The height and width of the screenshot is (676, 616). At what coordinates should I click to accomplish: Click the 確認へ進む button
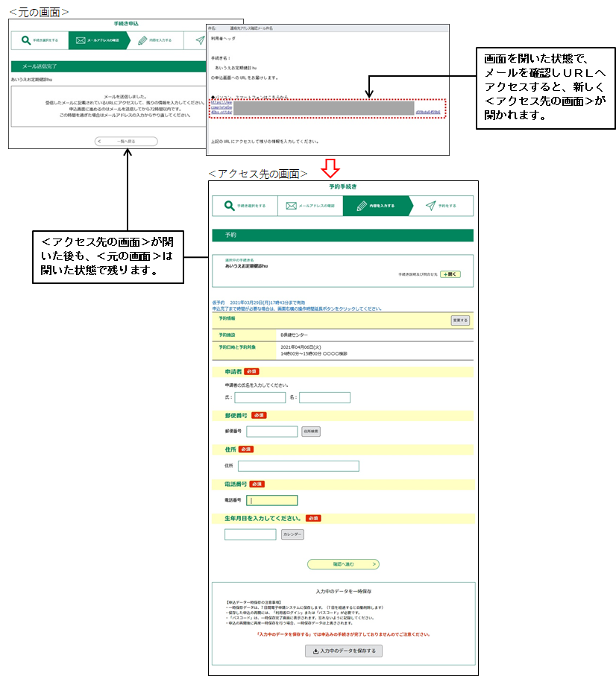tap(343, 564)
